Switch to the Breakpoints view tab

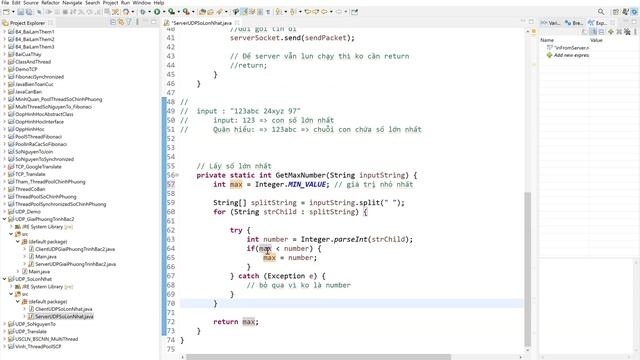(574, 23)
